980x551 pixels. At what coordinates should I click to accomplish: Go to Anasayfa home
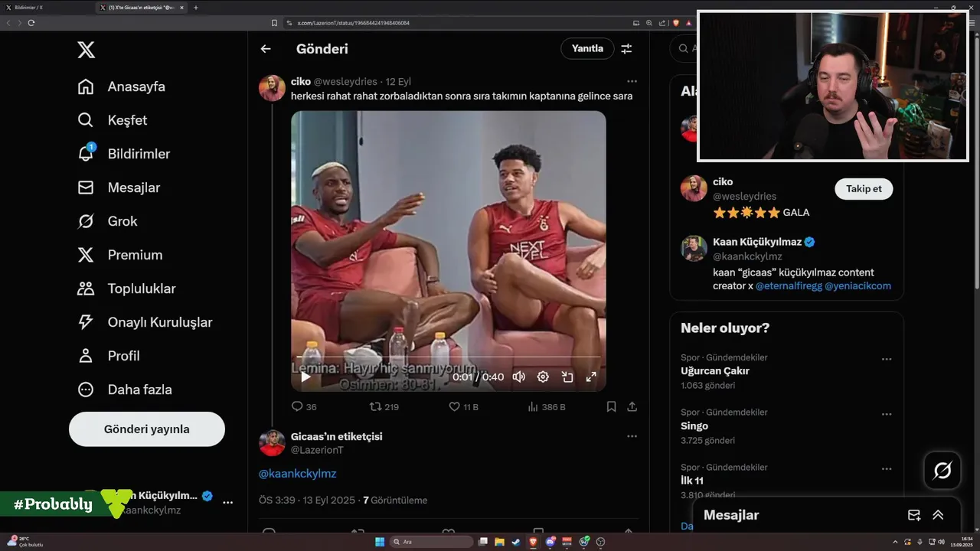click(122, 86)
